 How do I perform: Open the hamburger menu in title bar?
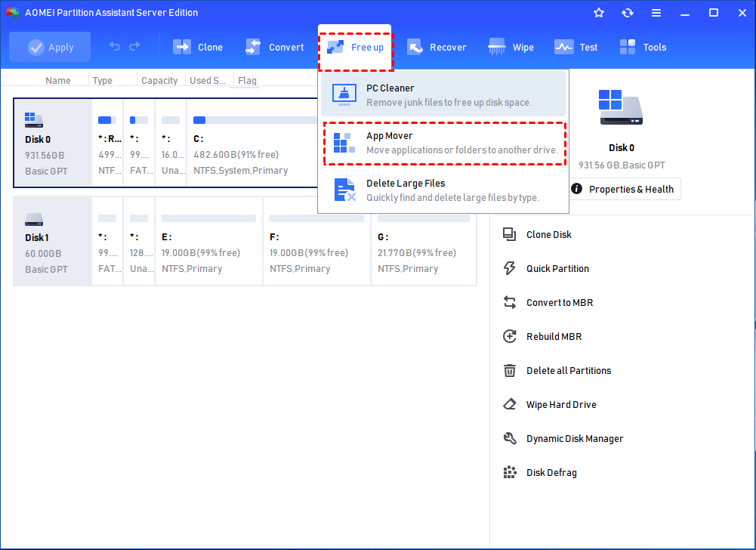(x=656, y=13)
